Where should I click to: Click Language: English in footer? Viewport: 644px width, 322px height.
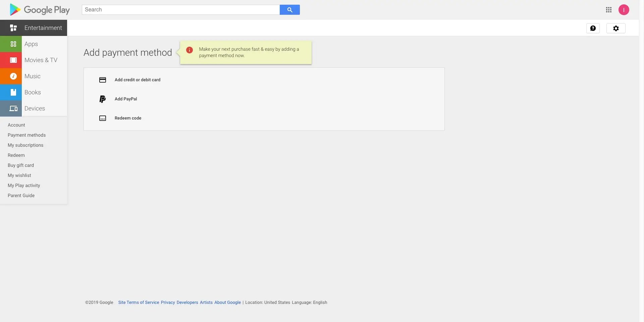(309, 303)
